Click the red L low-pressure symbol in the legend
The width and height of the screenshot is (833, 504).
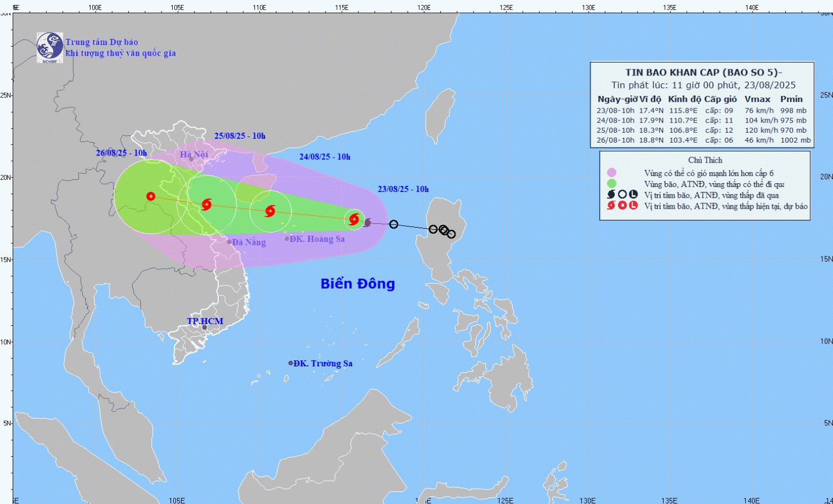click(x=633, y=205)
